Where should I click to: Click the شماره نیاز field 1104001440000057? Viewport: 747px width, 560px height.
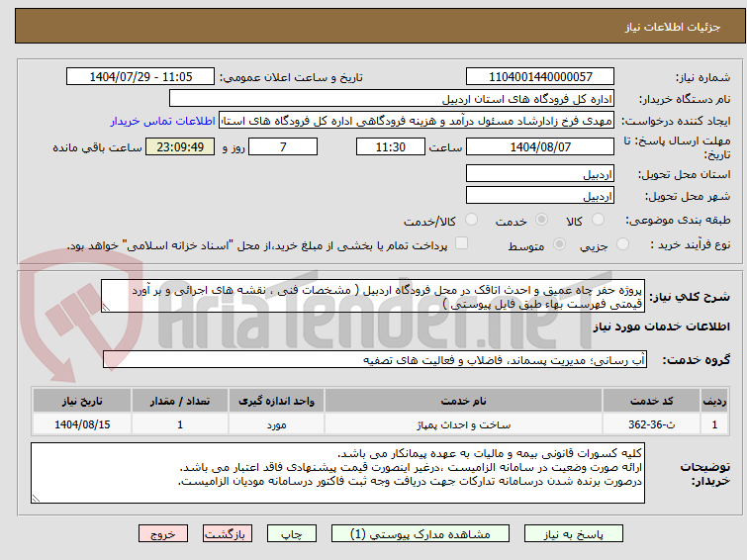coord(540,77)
